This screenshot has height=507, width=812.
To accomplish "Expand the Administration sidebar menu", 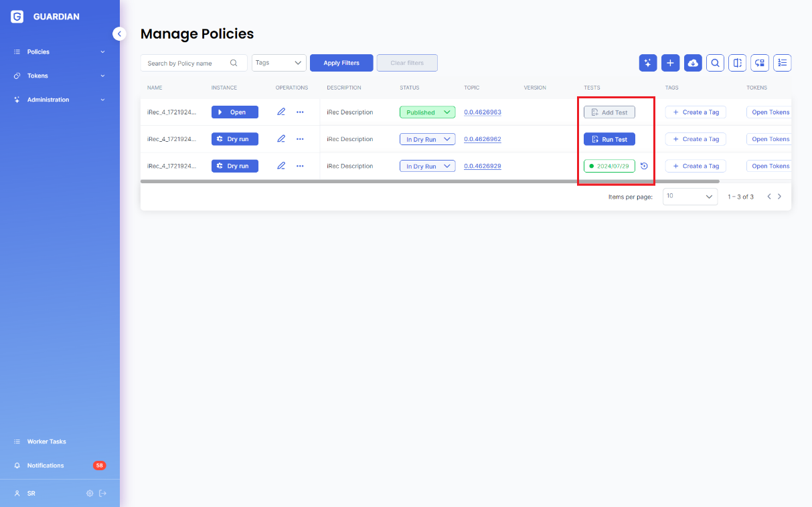I will 60,100.
